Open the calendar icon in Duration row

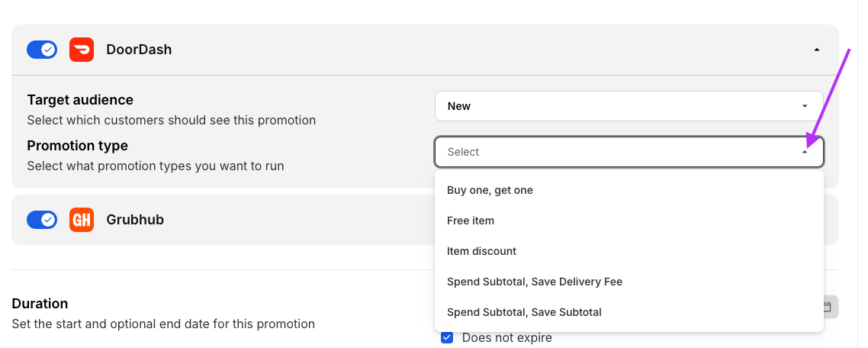pyautogui.click(x=828, y=307)
